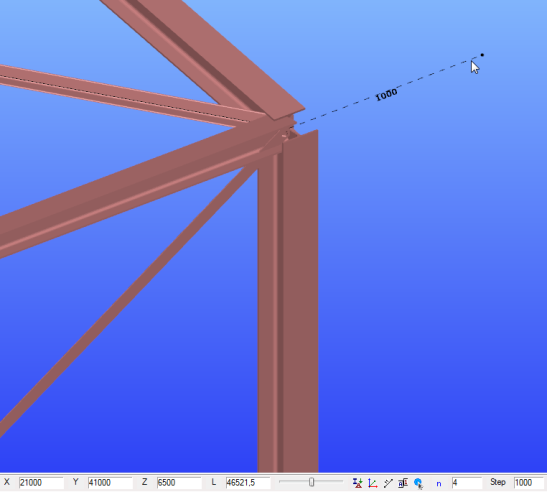Click the Step field showing 1000
This screenshot has height=492, width=547.
(x=528, y=483)
